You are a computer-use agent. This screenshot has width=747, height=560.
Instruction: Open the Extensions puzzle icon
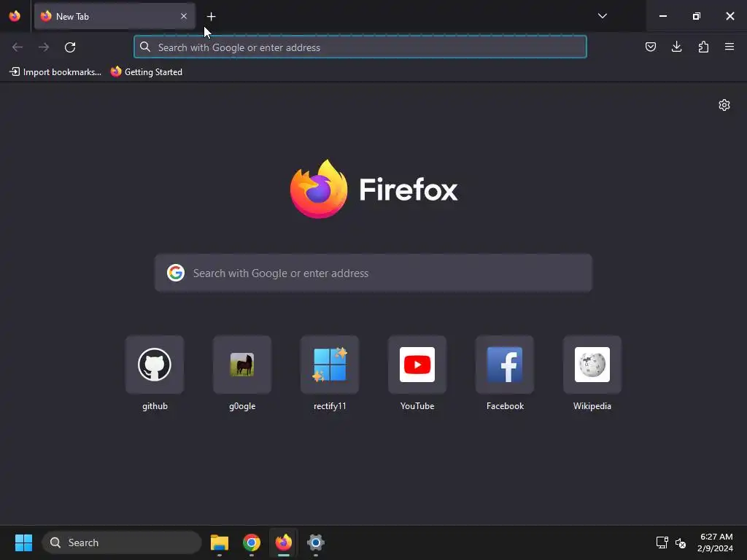pyautogui.click(x=703, y=47)
